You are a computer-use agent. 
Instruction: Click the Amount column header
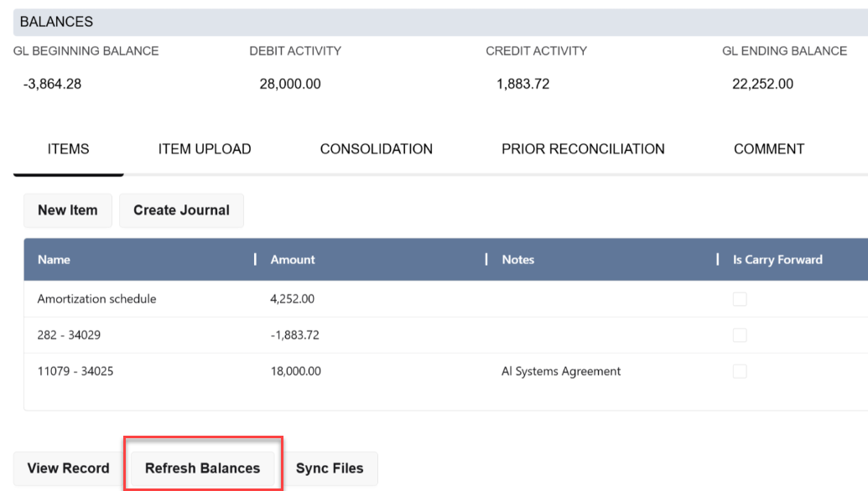pyautogui.click(x=293, y=260)
